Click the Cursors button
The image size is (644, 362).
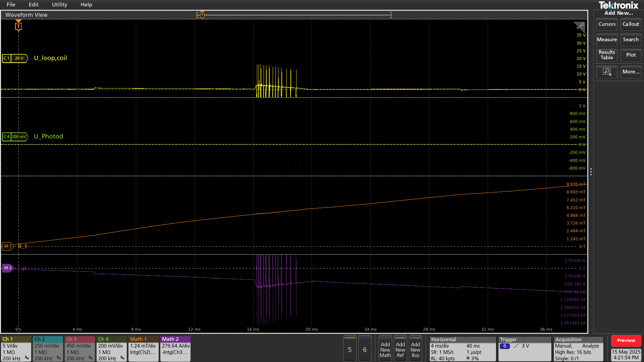(606, 24)
